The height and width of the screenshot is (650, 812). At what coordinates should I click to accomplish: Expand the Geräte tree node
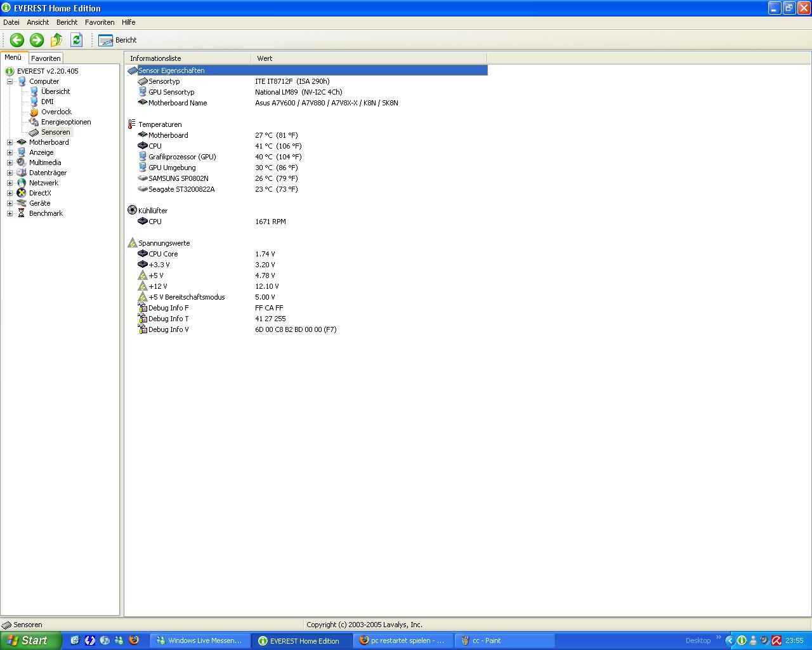click(x=10, y=203)
